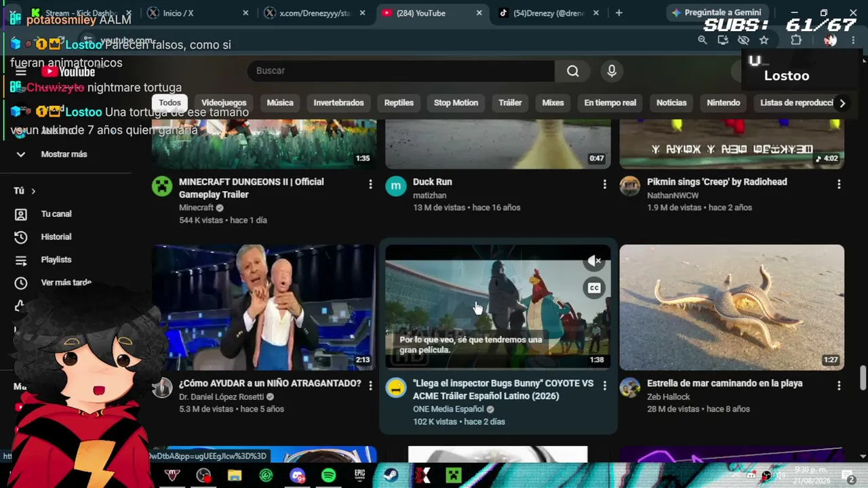Open the choking child first-aid thumbnail
This screenshot has width=868, height=488.
[264, 308]
